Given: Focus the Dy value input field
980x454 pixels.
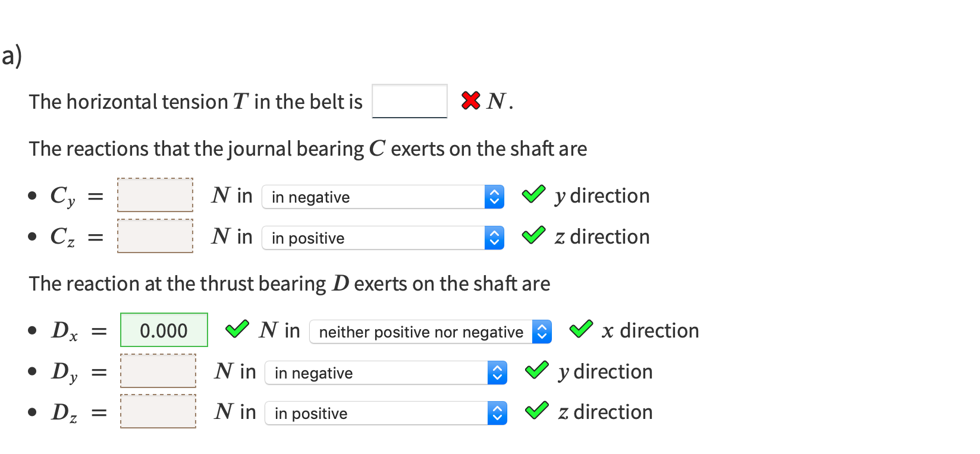Looking at the screenshot, I should (x=158, y=371).
